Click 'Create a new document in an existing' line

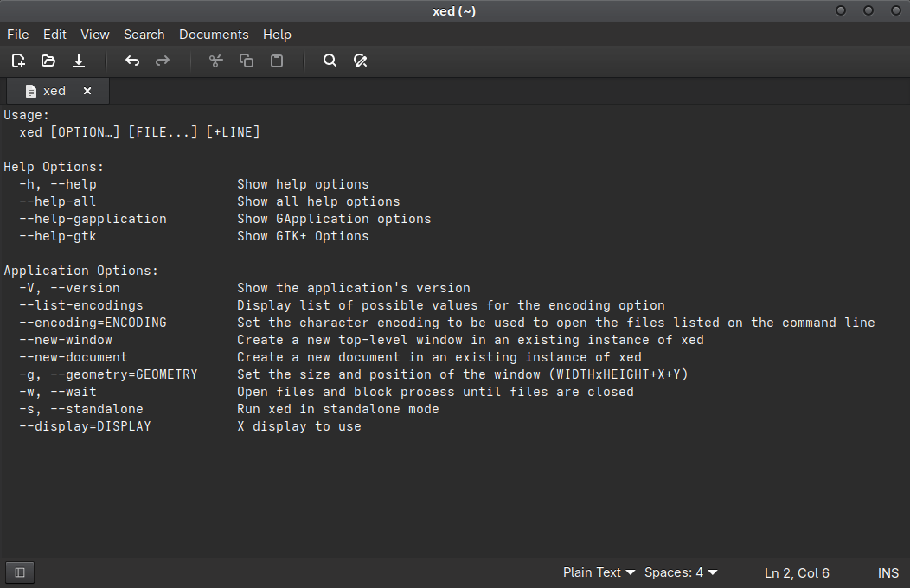pos(439,357)
